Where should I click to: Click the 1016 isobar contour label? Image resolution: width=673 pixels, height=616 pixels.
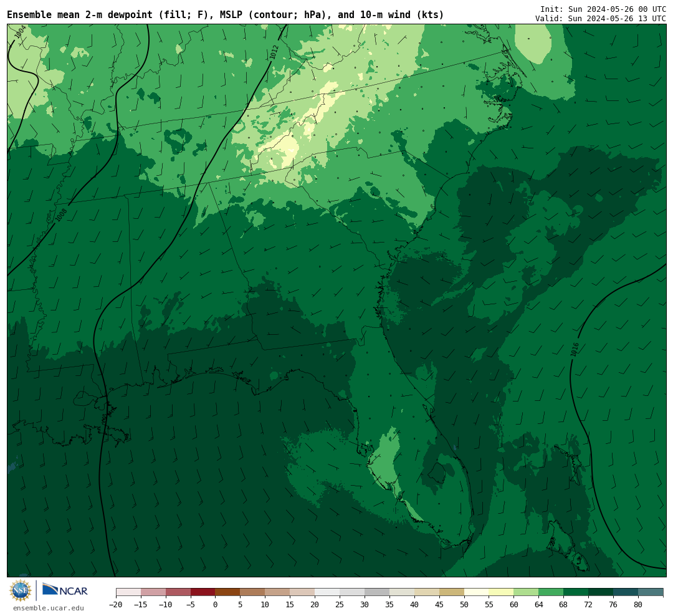575,349
